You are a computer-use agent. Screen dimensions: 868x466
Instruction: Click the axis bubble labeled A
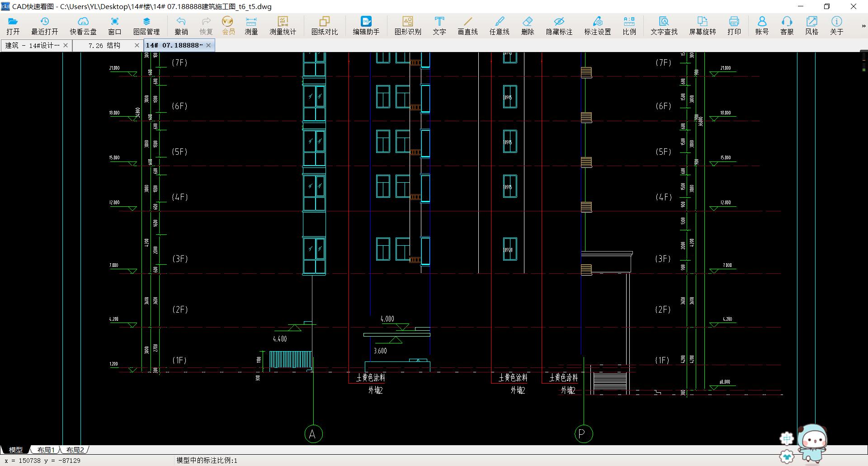[x=313, y=434]
